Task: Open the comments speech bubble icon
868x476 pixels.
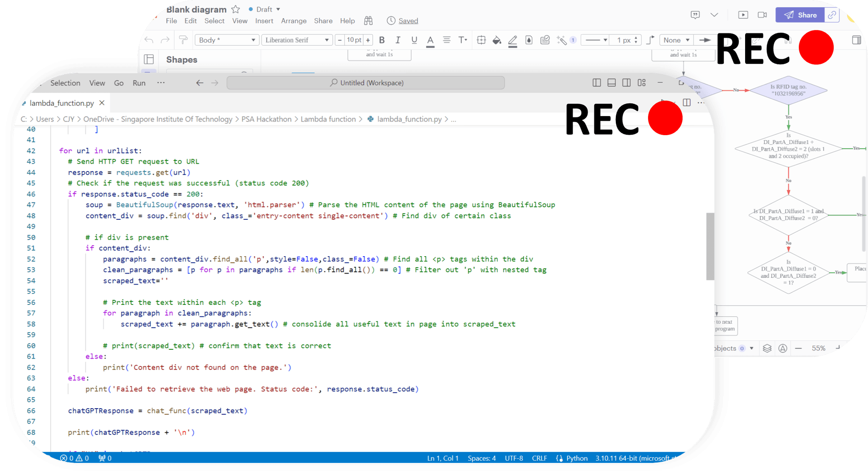Action: coord(695,15)
